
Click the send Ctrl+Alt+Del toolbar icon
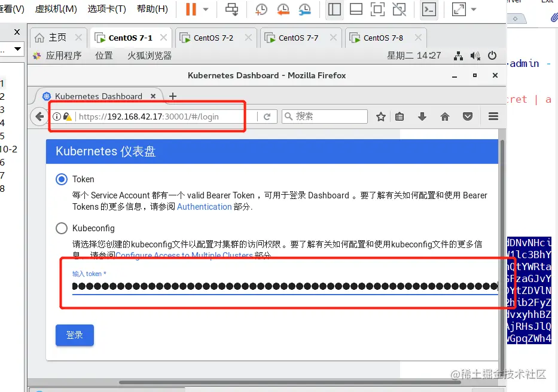pos(231,9)
